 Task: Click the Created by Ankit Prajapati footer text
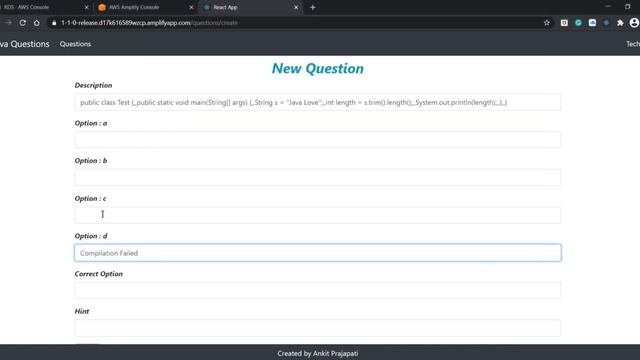(318, 353)
